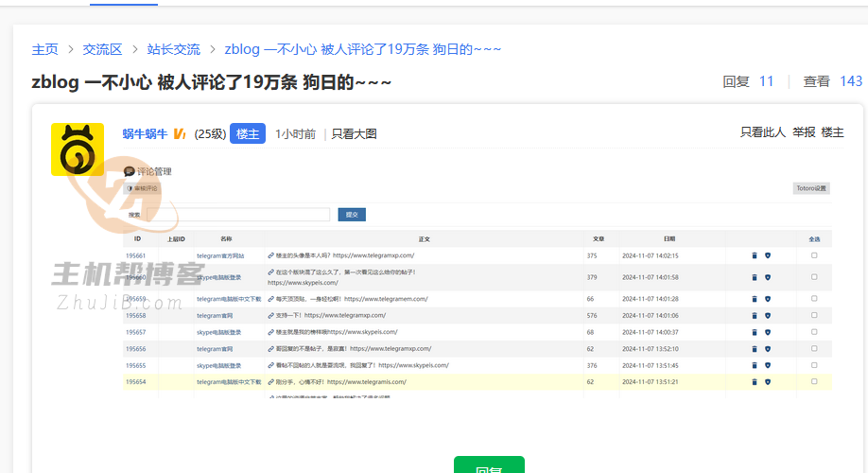Open the 蜗牛蜗牛 user profile link
868x473 pixels.
point(145,133)
